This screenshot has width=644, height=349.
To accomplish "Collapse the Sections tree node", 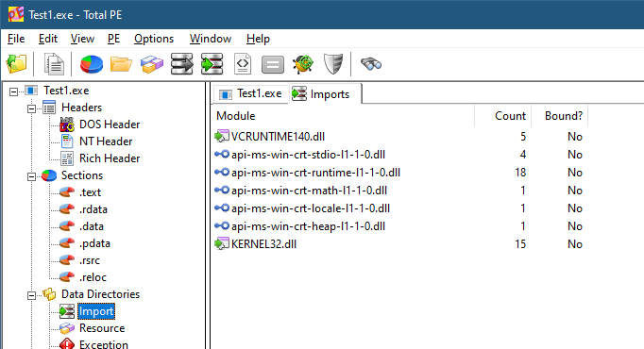I will (31, 176).
